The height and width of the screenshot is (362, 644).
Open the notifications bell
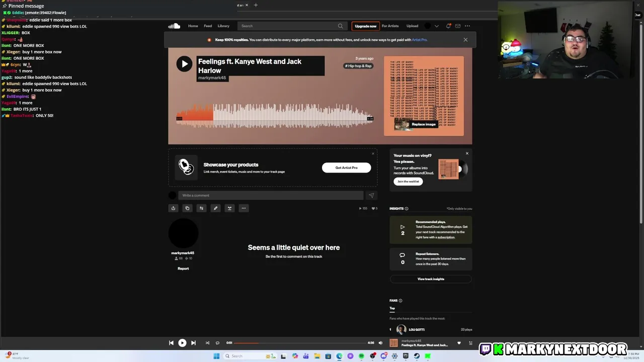pos(448,26)
